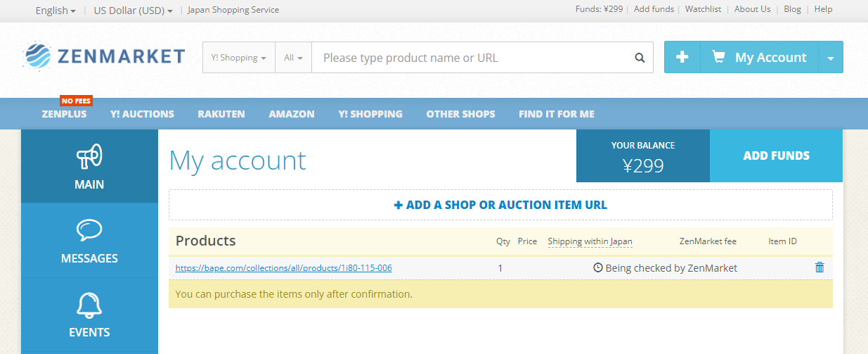Open the Y! Auctions tab

tap(142, 114)
